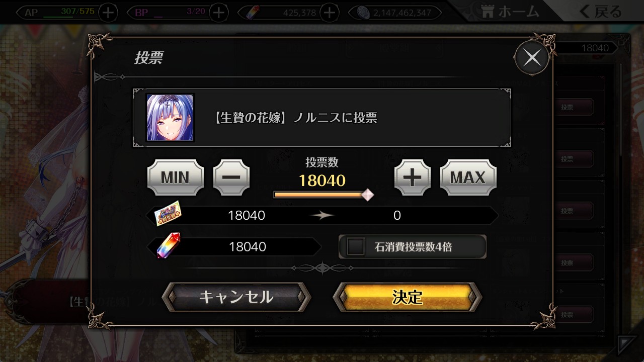Close the 投票 dialog with X
644x362 pixels.
[x=532, y=58]
